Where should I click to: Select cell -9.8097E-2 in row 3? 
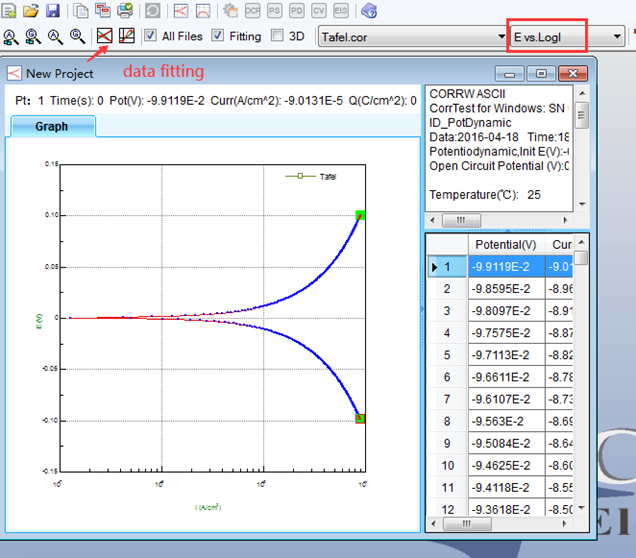coord(506,311)
